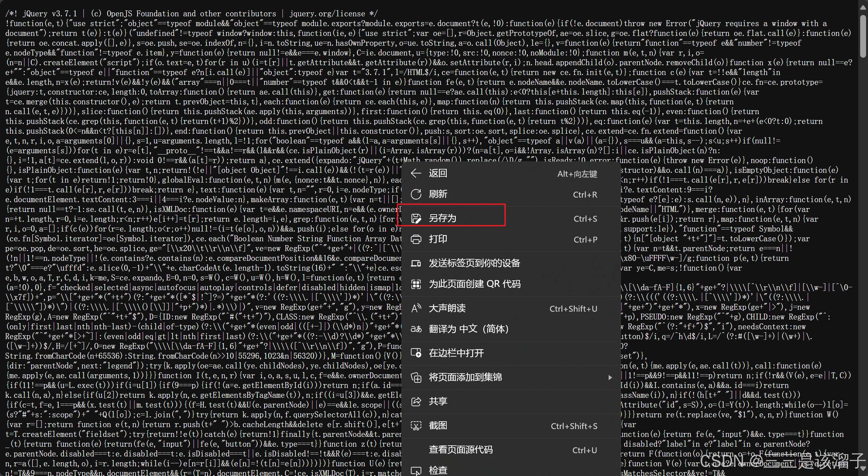Click the device icon for 发送标签页到你的设备
This screenshot has height=476, width=868.
[x=416, y=263]
